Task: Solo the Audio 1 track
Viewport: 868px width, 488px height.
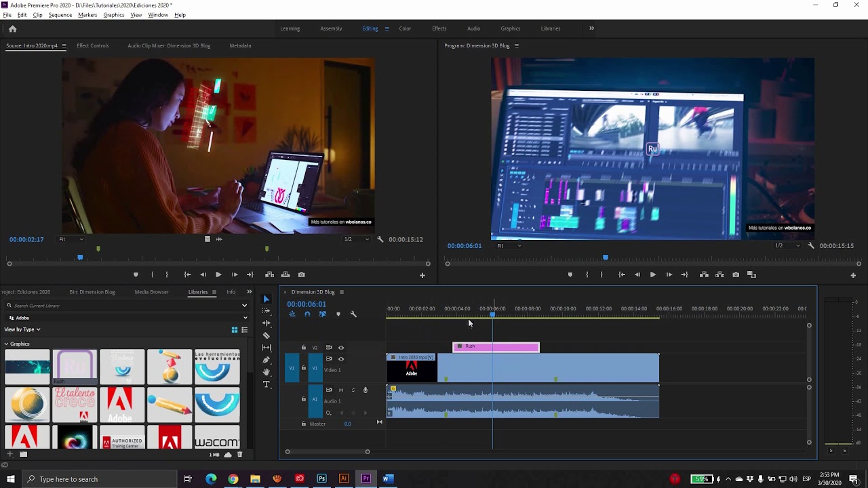Action: (x=353, y=390)
